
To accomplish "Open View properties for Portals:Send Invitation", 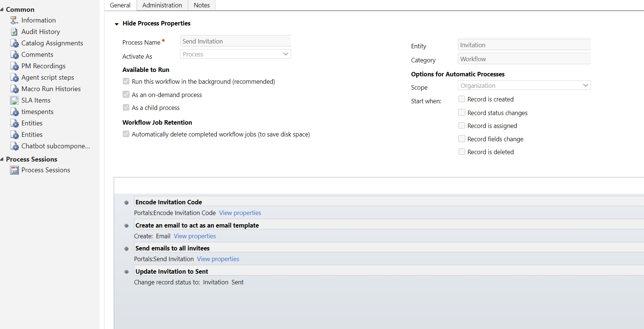I will [218, 259].
